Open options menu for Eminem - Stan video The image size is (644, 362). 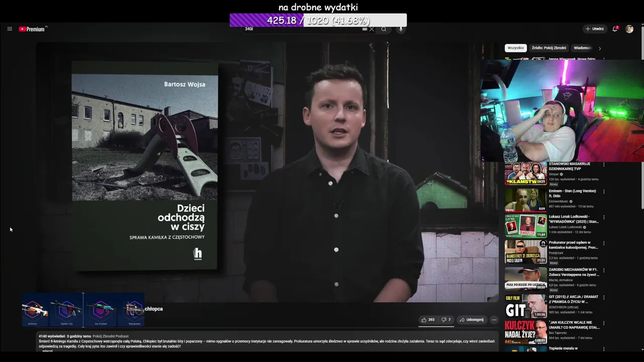coord(604,192)
